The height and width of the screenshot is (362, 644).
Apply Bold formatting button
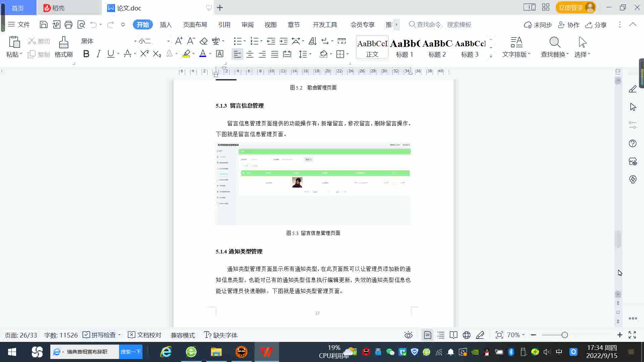pos(86,54)
